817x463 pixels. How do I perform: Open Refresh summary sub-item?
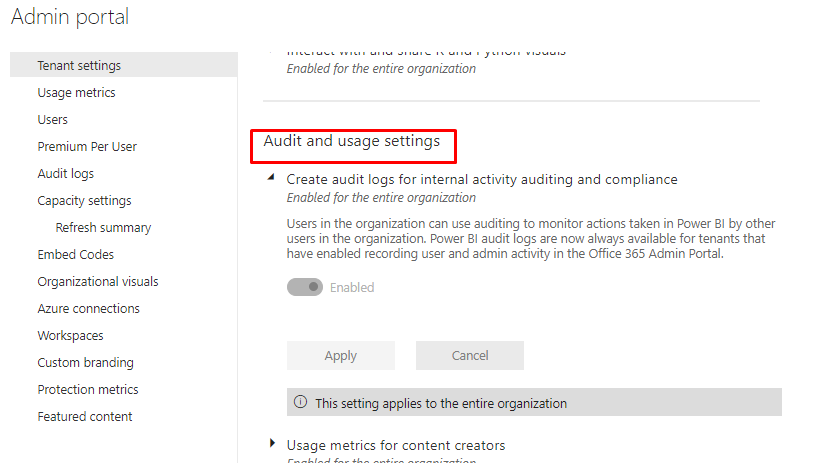tap(102, 228)
